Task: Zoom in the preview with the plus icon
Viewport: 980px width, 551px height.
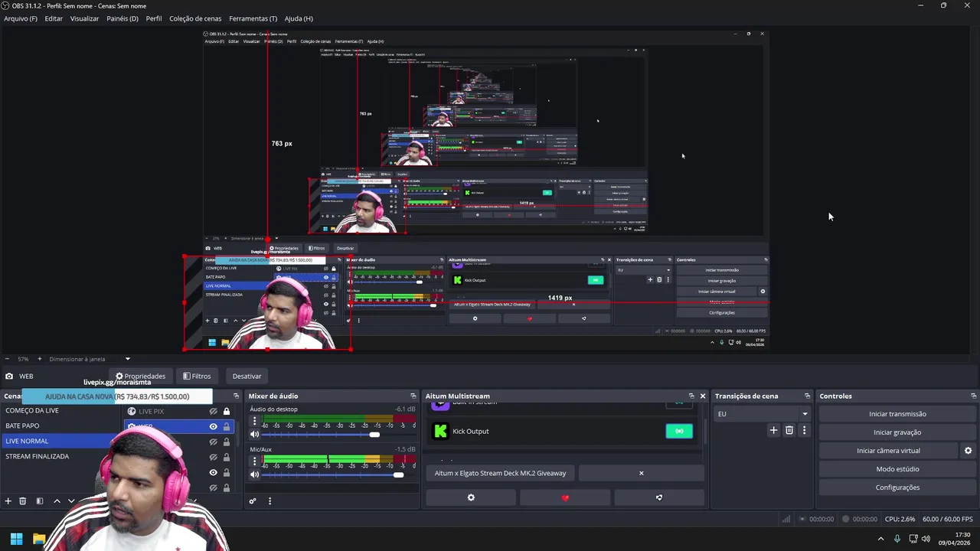Action: pyautogui.click(x=40, y=359)
